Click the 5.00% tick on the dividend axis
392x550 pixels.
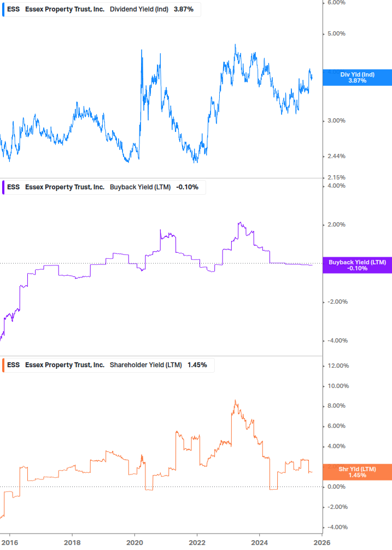click(336, 34)
